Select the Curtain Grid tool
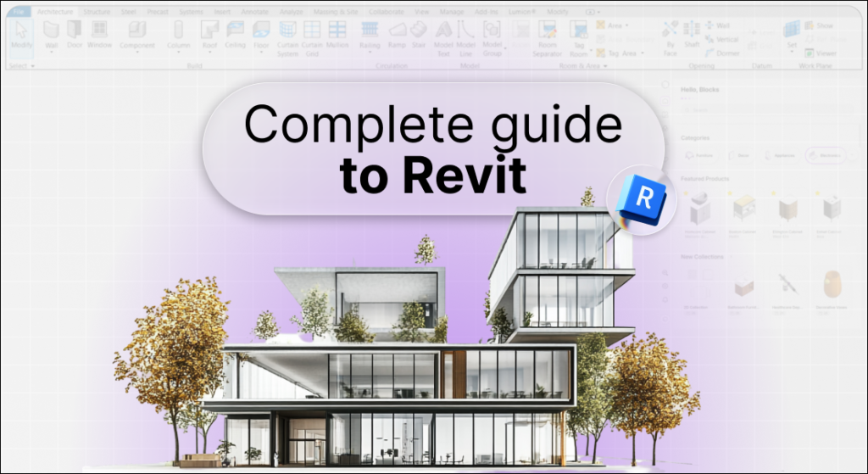This screenshot has width=868, height=474. 312,39
